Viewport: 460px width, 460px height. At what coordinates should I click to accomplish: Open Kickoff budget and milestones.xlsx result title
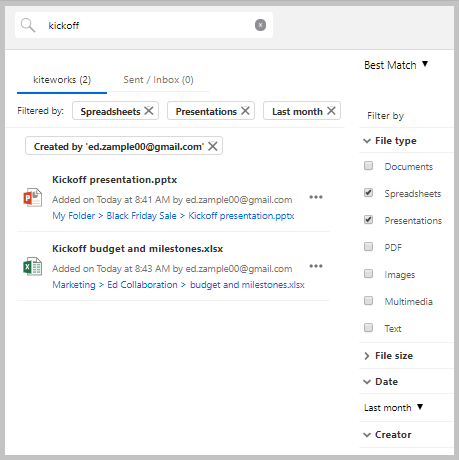pos(137,249)
